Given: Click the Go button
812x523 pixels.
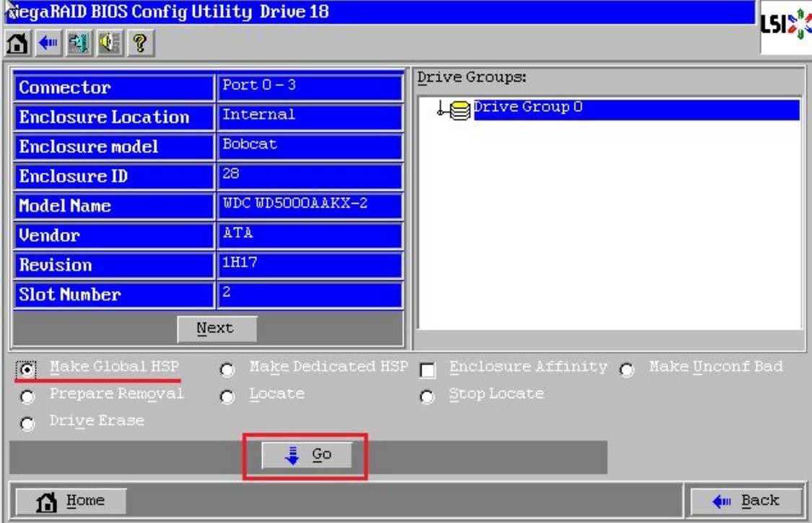Looking at the screenshot, I should point(307,455).
